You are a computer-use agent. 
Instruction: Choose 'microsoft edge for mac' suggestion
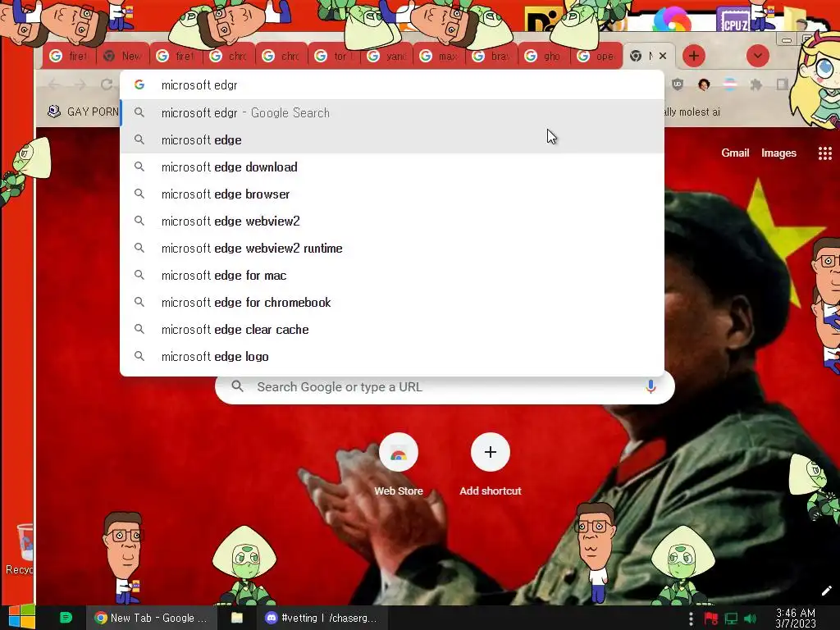click(x=392, y=276)
